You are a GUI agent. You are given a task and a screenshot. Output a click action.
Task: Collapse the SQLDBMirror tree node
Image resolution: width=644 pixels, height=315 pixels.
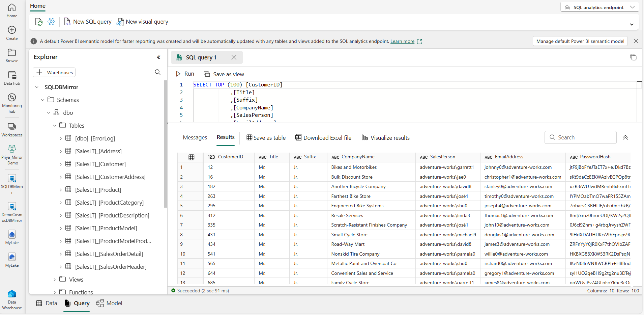[x=37, y=87]
